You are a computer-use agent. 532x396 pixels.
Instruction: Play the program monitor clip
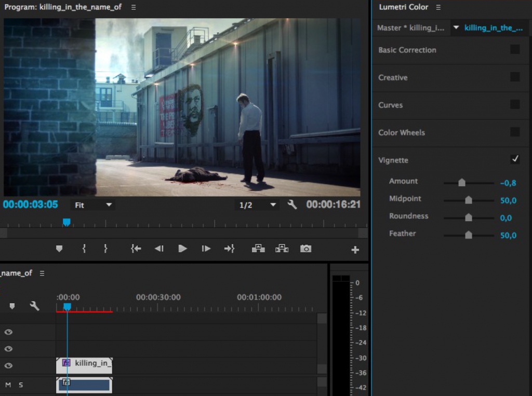tap(182, 249)
